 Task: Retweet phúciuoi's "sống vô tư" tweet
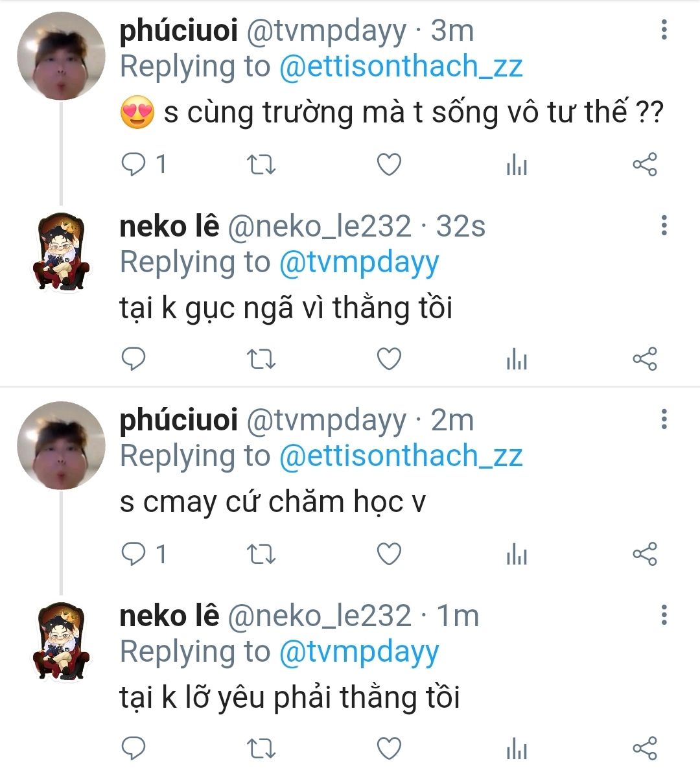pyautogui.click(x=262, y=165)
